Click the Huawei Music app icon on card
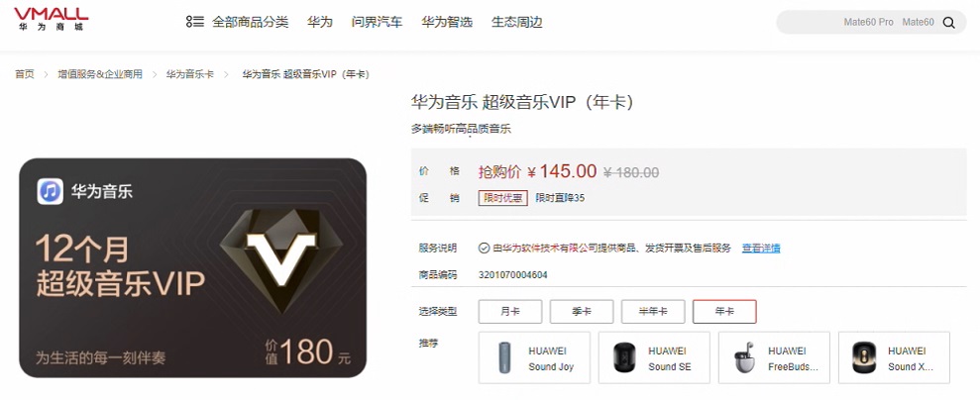 click(50, 191)
